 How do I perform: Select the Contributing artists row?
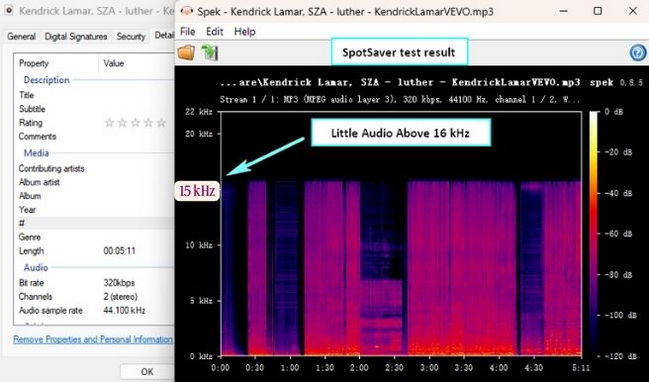(94, 168)
